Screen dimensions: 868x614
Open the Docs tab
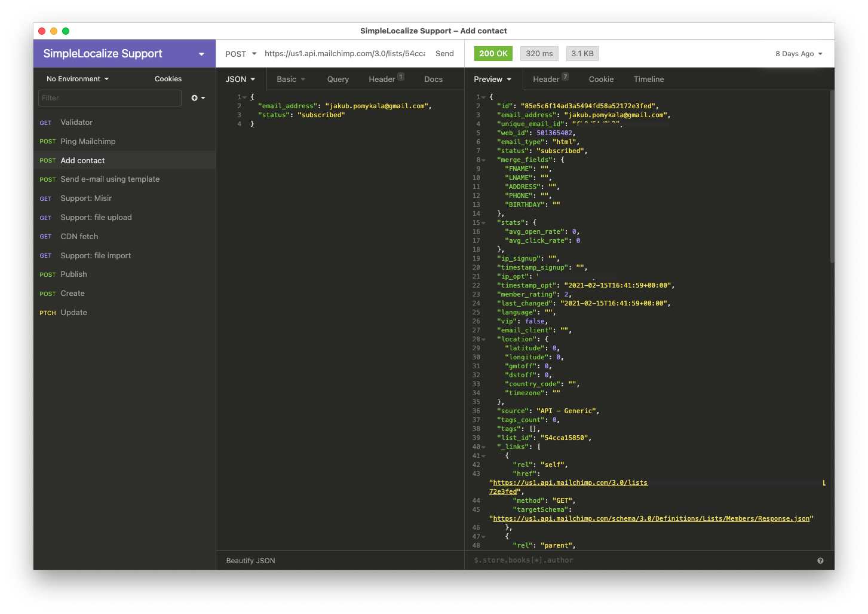433,79
